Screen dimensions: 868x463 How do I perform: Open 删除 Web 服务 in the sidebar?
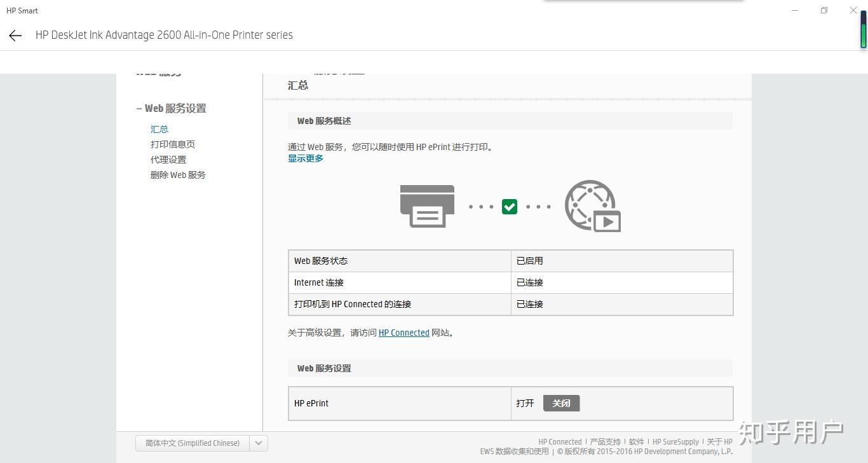(x=178, y=175)
